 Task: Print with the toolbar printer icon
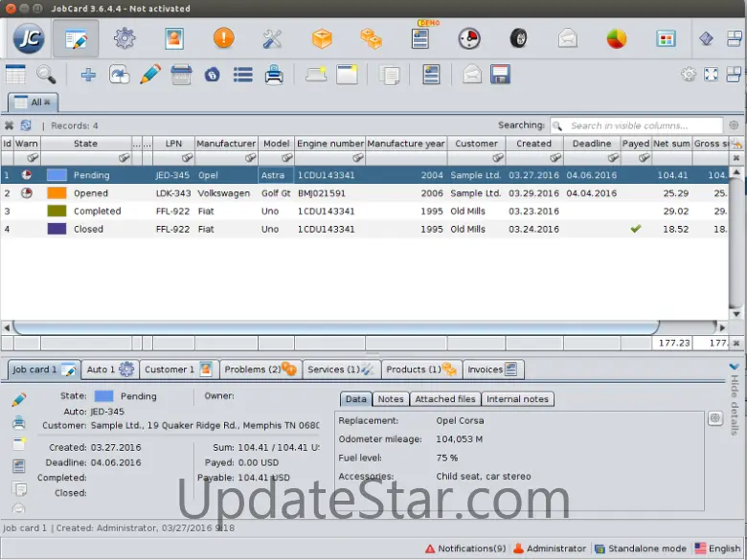(275, 75)
